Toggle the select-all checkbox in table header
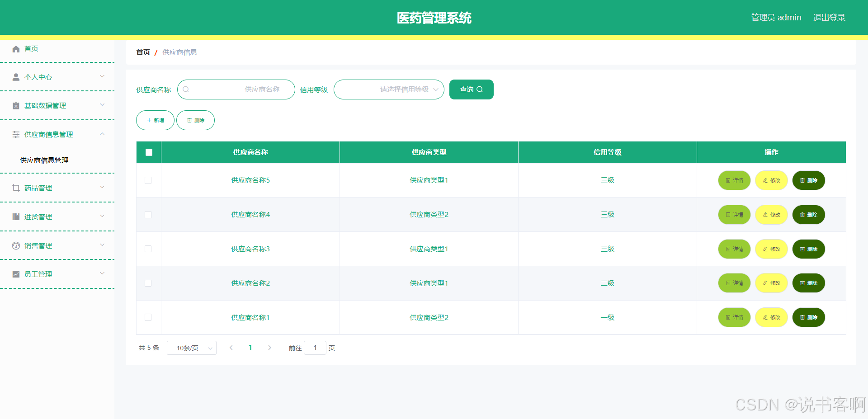Image resolution: width=868 pixels, height=419 pixels. [x=148, y=152]
